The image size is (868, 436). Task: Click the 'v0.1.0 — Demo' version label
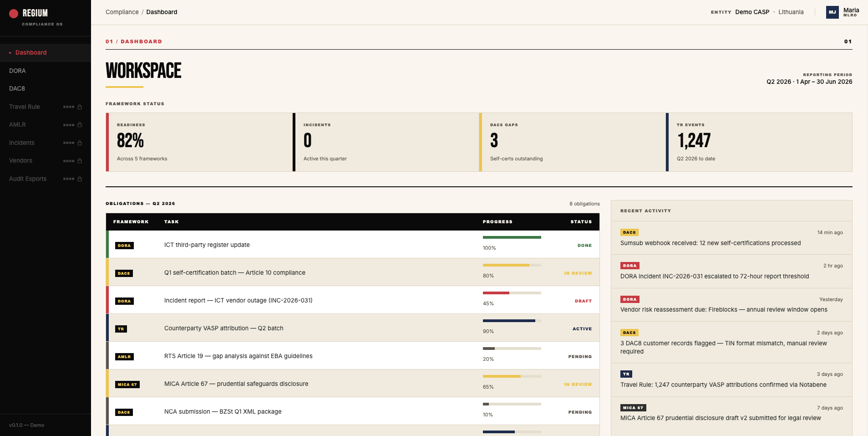click(26, 425)
